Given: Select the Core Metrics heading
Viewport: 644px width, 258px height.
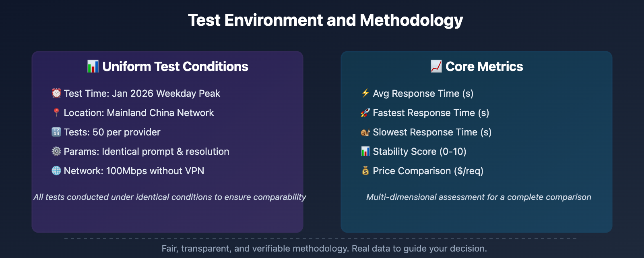Looking at the screenshot, I should coord(484,67).
